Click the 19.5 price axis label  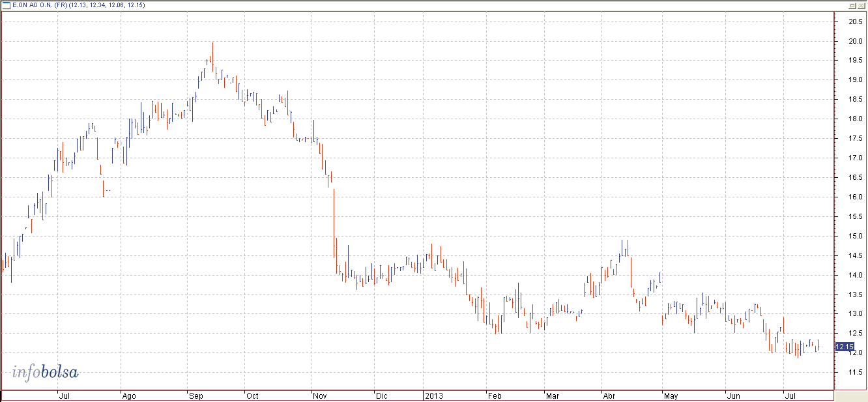pos(854,61)
